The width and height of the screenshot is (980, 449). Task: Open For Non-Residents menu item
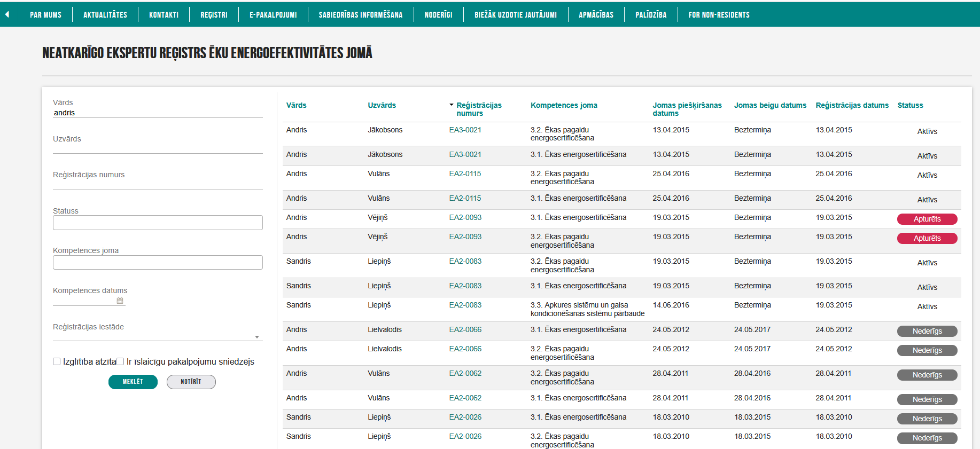coord(719,15)
